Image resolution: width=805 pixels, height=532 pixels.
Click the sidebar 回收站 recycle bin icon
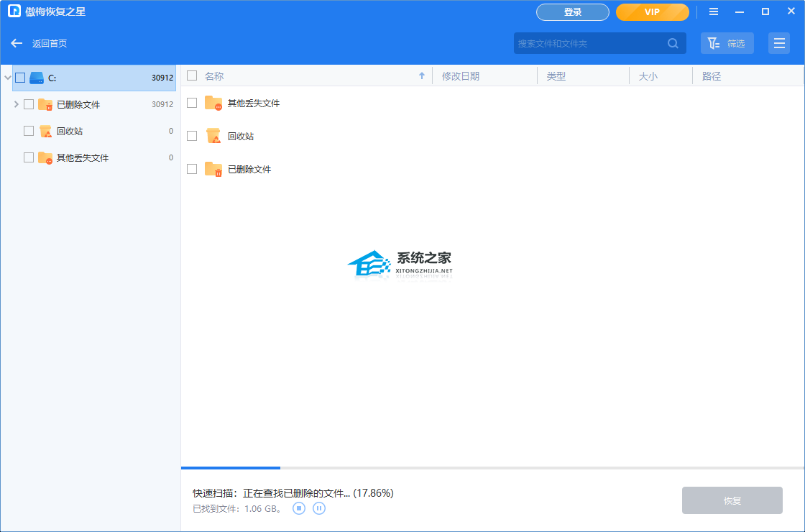[x=46, y=132]
